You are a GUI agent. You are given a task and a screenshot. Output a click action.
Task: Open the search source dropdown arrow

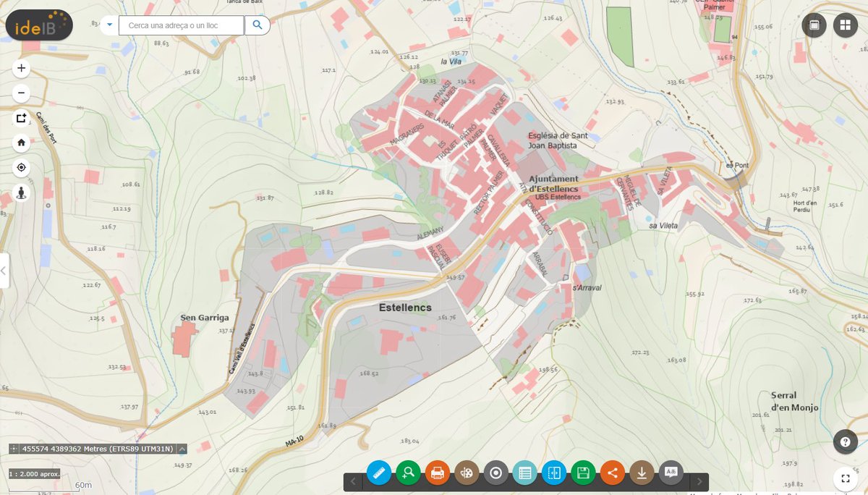click(x=109, y=25)
